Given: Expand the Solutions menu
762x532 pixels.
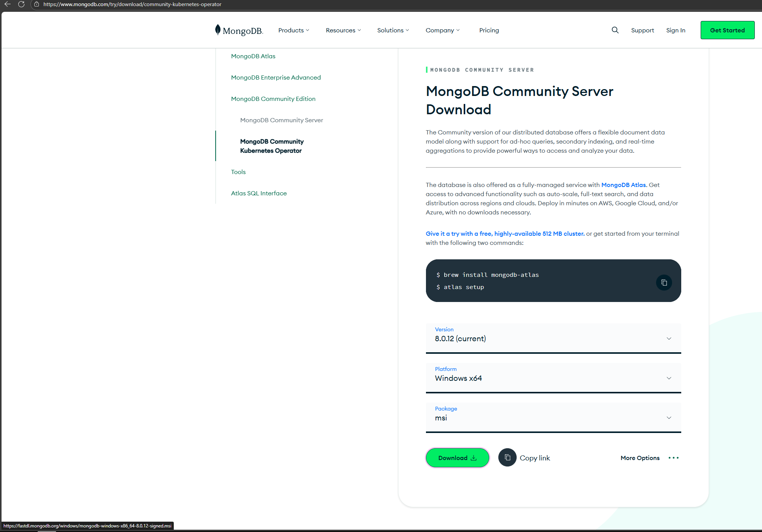Looking at the screenshot, I should pyautogui.click(x=393, y=30).
